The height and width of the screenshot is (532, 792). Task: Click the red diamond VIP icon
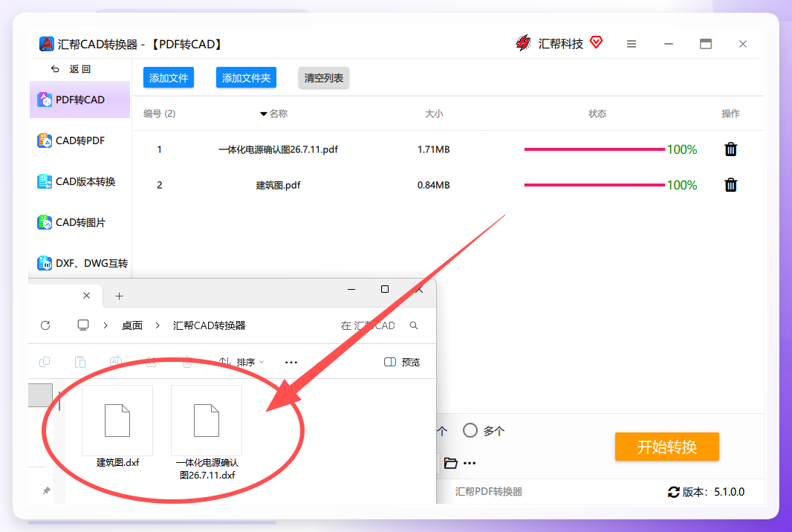point(596,42)
